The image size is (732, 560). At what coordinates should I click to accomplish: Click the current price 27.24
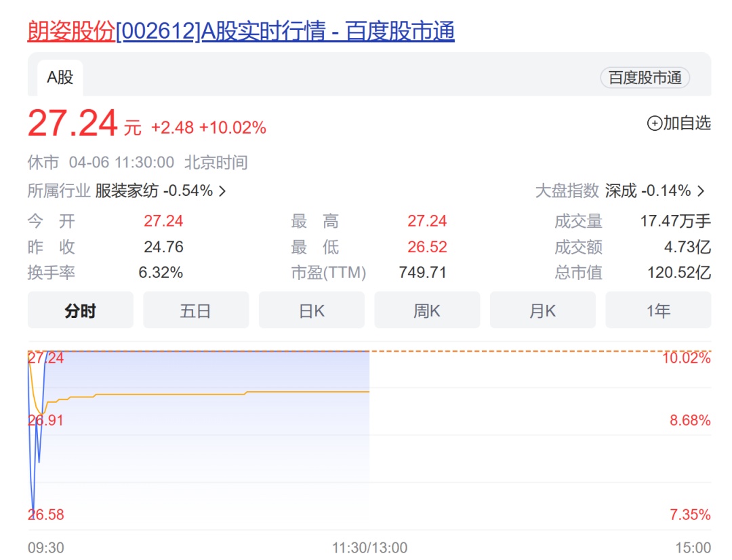point(73,123)
